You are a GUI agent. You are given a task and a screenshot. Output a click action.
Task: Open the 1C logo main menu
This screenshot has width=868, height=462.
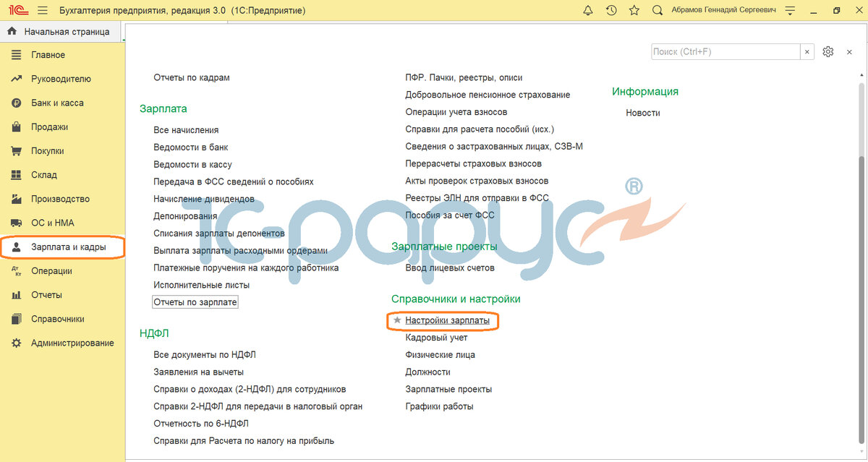click(x=17, y=11)
